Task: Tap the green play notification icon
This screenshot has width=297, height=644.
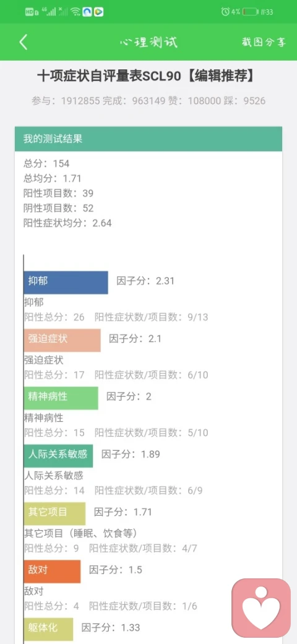Action: click(98, 12)
